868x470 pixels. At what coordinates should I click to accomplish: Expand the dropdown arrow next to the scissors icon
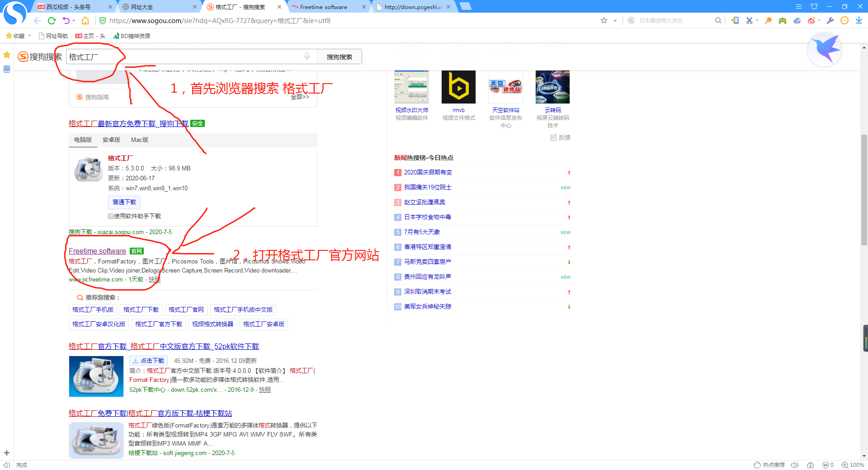(x=757, y=20)
